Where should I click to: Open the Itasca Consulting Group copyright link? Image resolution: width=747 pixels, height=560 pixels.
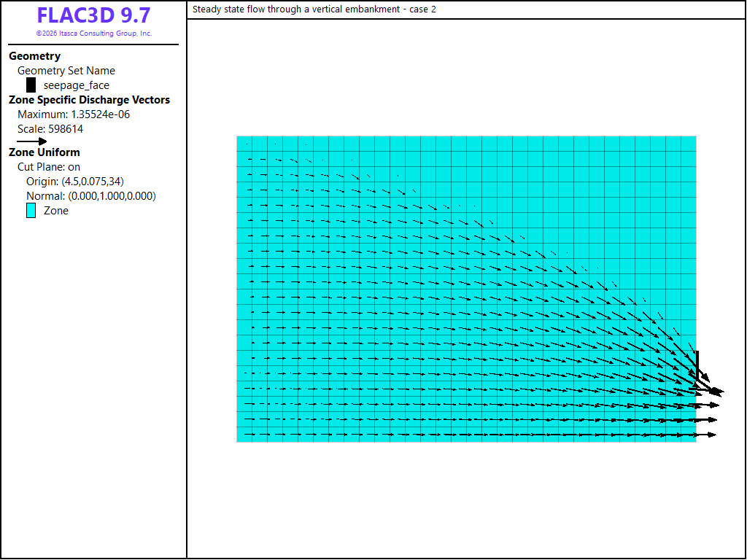(x=94, y=34)
